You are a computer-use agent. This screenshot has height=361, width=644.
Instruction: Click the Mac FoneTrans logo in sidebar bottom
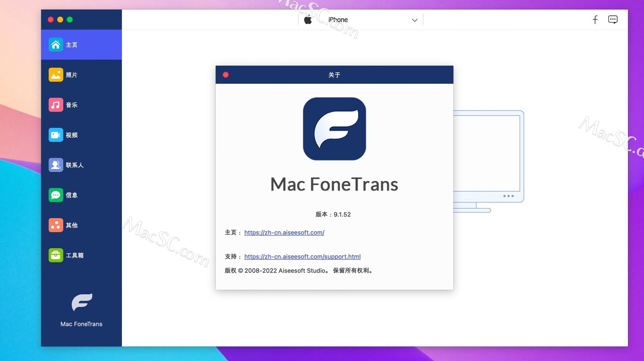click(x=82, y=302)
